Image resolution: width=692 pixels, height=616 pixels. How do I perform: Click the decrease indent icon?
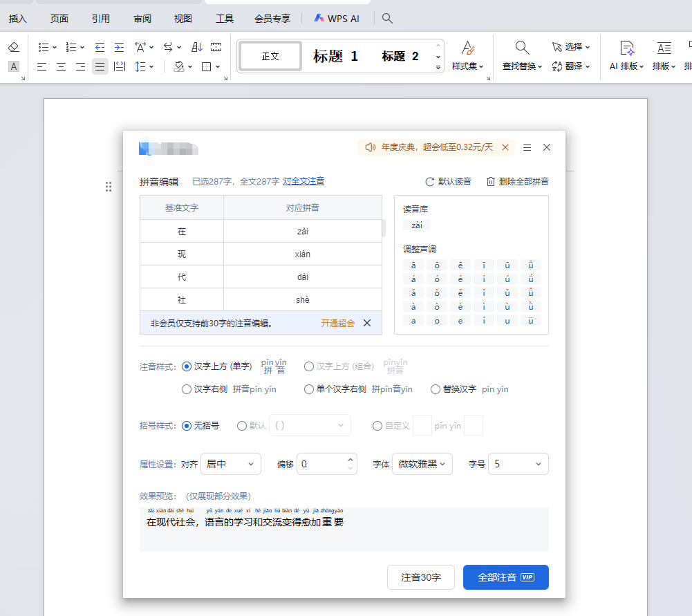click(x=100, y=47)
